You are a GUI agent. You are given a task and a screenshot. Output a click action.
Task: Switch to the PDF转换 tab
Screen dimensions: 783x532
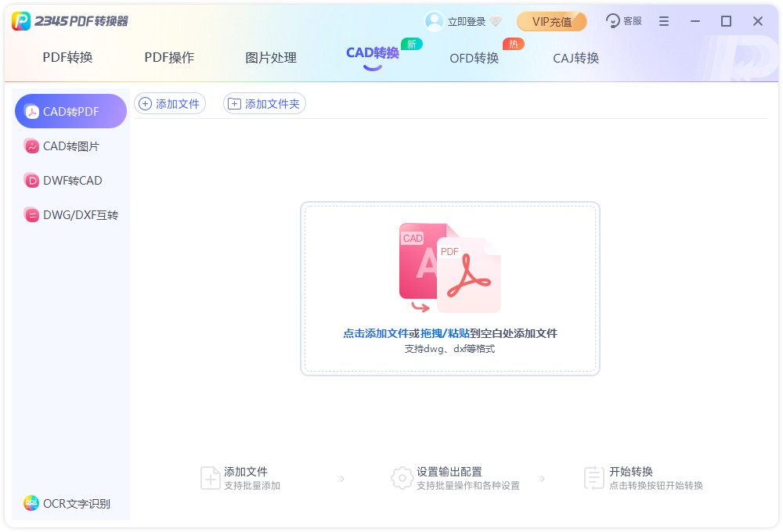tap(68, 57)
